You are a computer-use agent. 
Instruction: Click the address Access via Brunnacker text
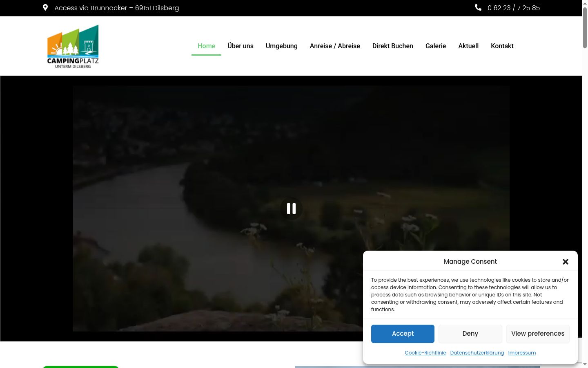pyautogui.click(x=117, y=8)
